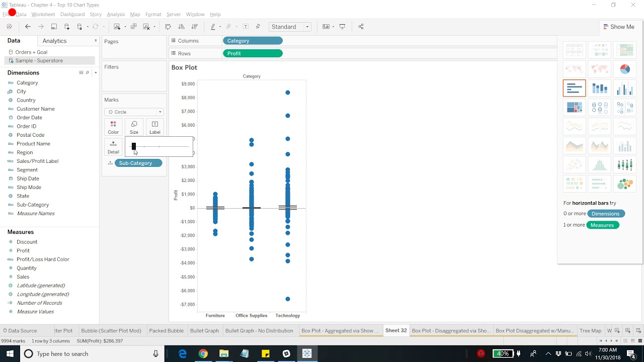Toggle the Fix Axes pin icon
Viewport: 644px width, 362px height.
258,27
